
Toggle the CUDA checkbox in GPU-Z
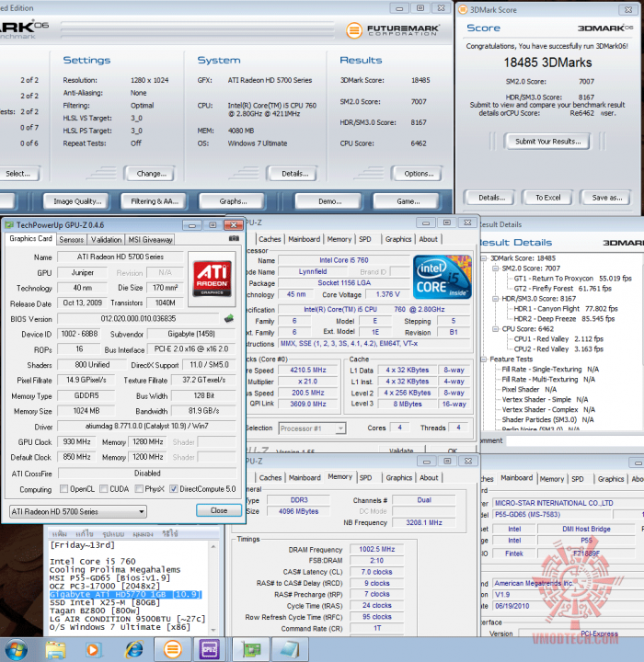[x=104, y=488]
